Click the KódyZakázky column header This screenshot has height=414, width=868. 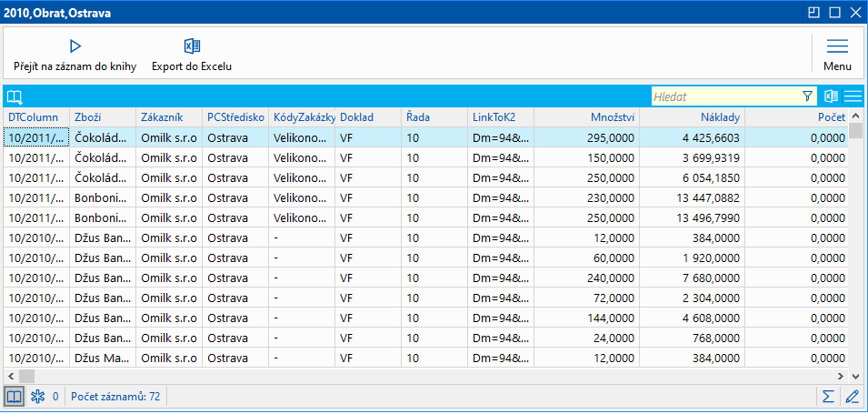[302, 117]
